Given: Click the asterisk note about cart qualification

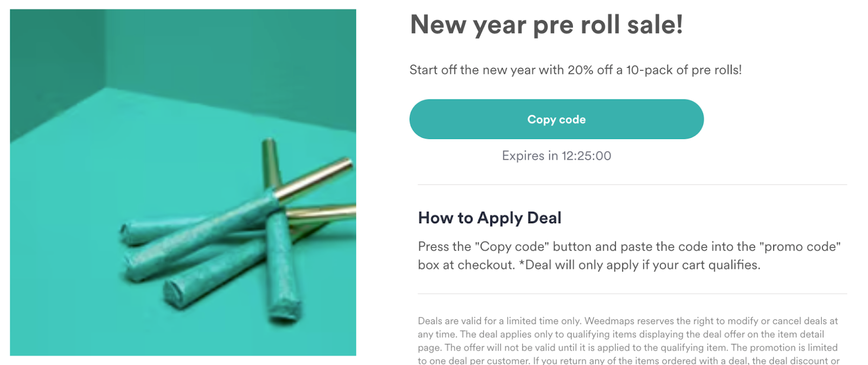Looking at the screenshot, I should pos(640,265).
